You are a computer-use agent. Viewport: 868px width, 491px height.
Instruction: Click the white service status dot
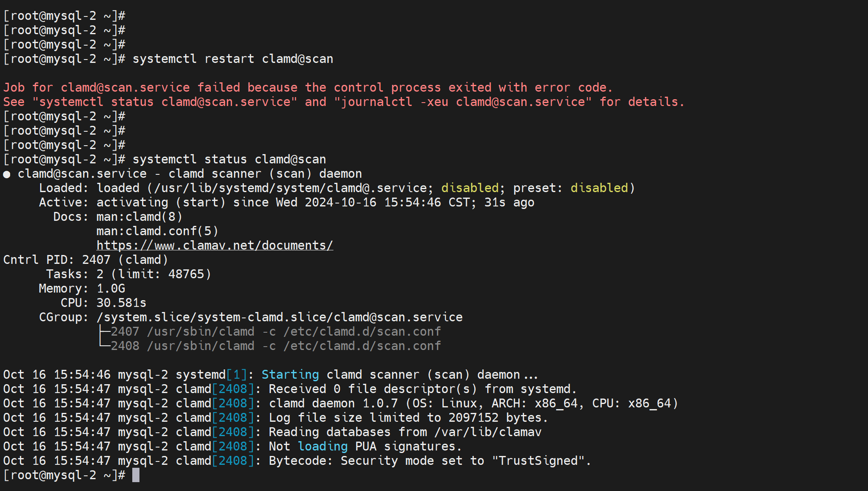7,174
